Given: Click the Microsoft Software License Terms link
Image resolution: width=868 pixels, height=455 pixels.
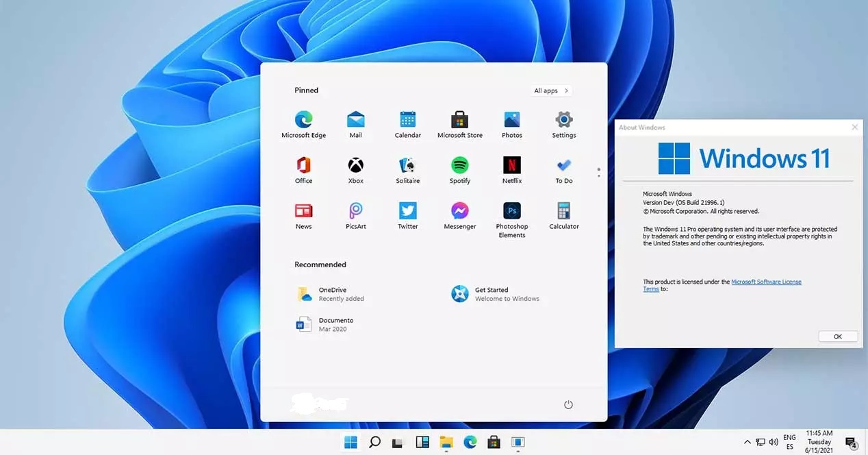Looking at the screenshot, I should coord(767,281).
